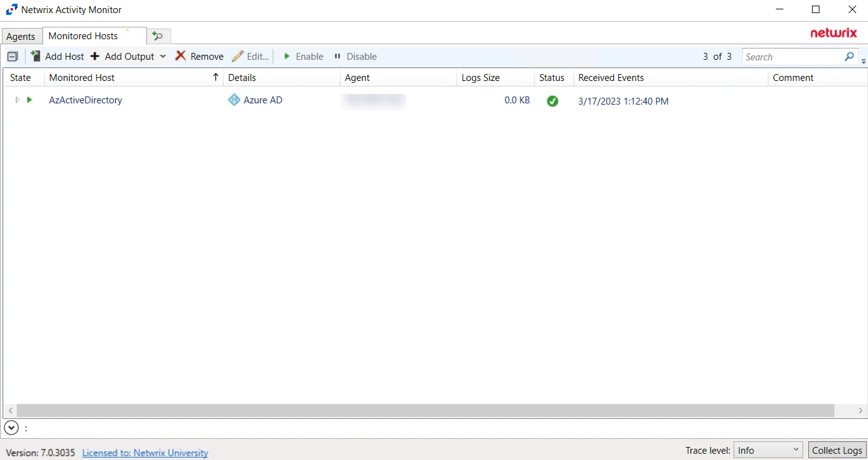
Task: Click the sort arrow in Monitored Host header
Action: (x=215, y=77)
